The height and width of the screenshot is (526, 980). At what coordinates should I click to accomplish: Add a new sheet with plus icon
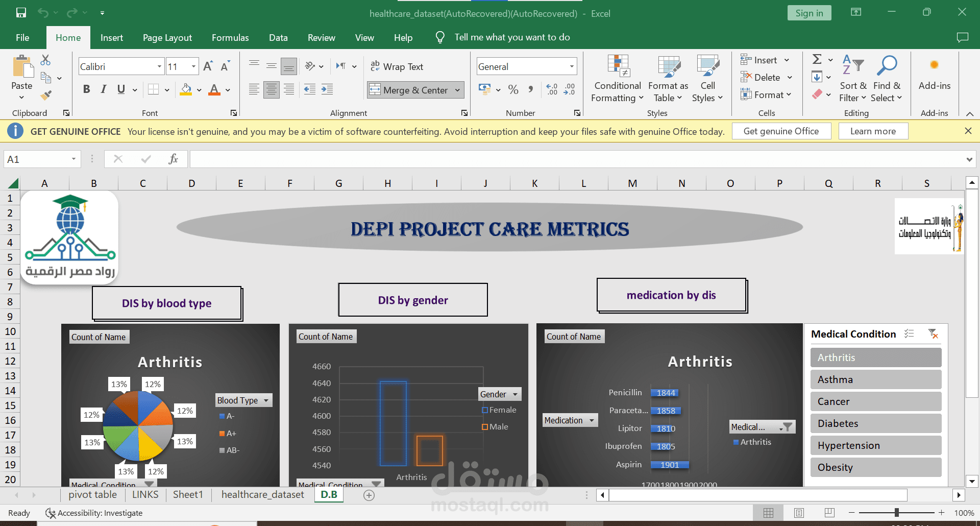coord(369,495)
